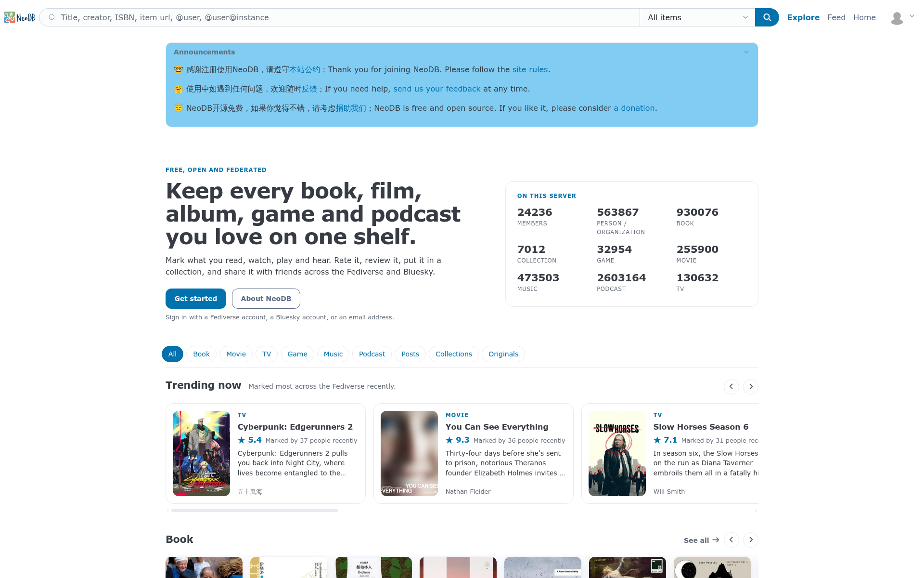Go to next Trending now items
The height and width of the screenshot is (578, 924).
(751, 386)
